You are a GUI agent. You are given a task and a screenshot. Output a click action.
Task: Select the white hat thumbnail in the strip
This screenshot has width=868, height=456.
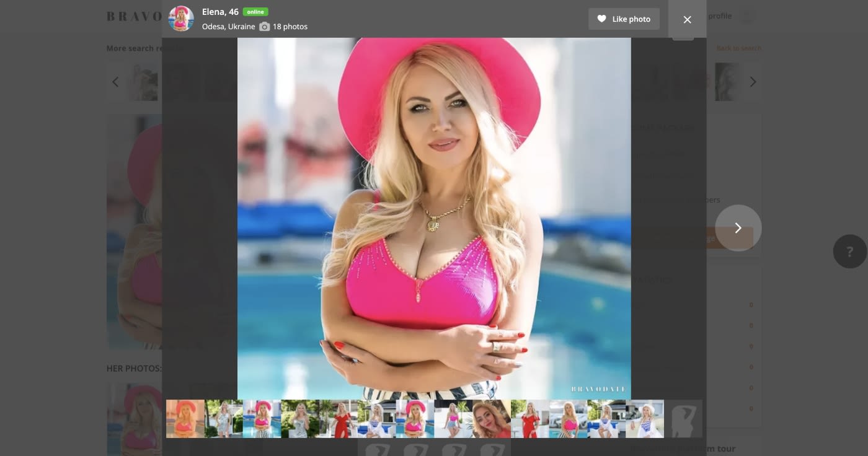pyautogui.click(x=645, y=419)
